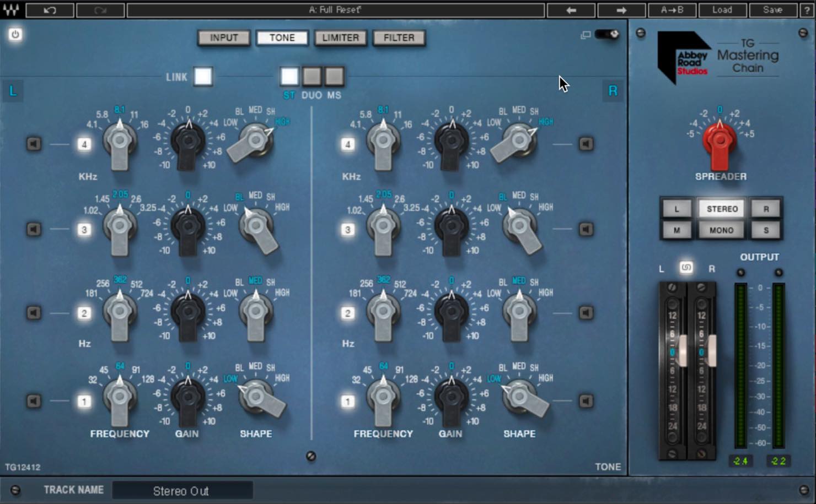Image resolution: width=816 pixels, height=504 pixels.
Task: Toggle left channel band 4 on/off
Action: tap(84, 144)
